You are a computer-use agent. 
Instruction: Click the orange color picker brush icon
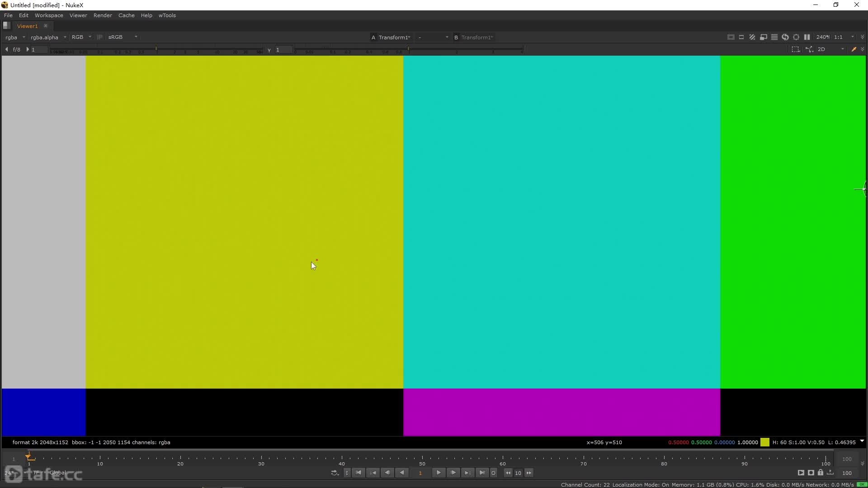pyautogui.click(x=854, y=49)
